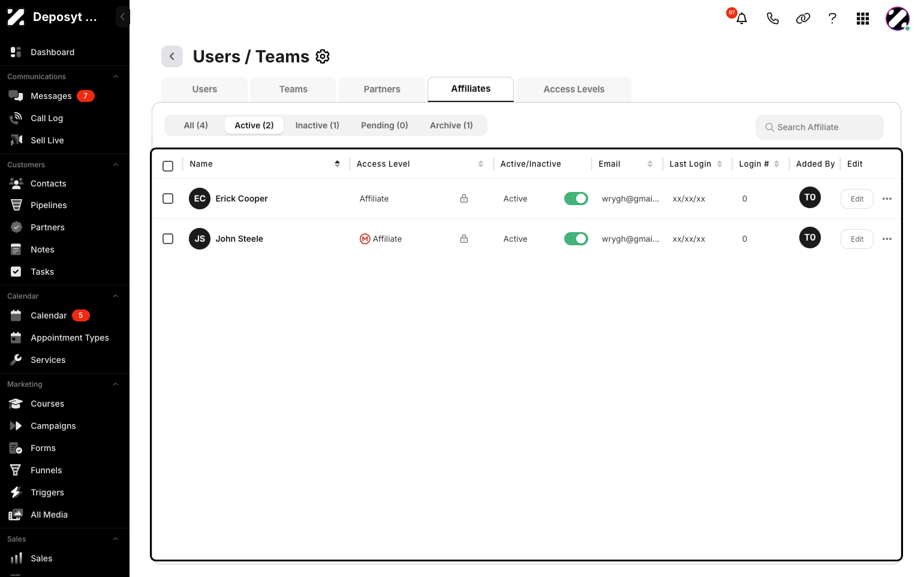Click the back arrow button
This screenshot has height=577, width=924.
click(172, 56)
